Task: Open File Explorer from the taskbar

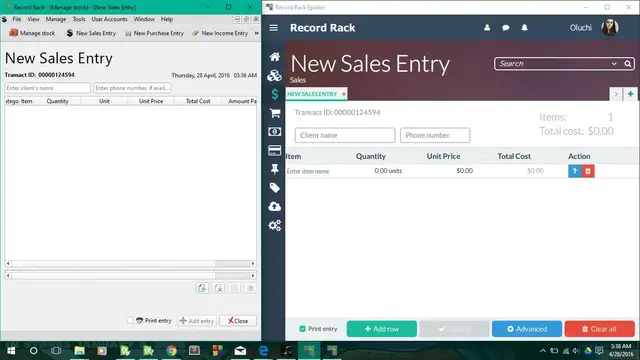Action: tap(79, 351)
